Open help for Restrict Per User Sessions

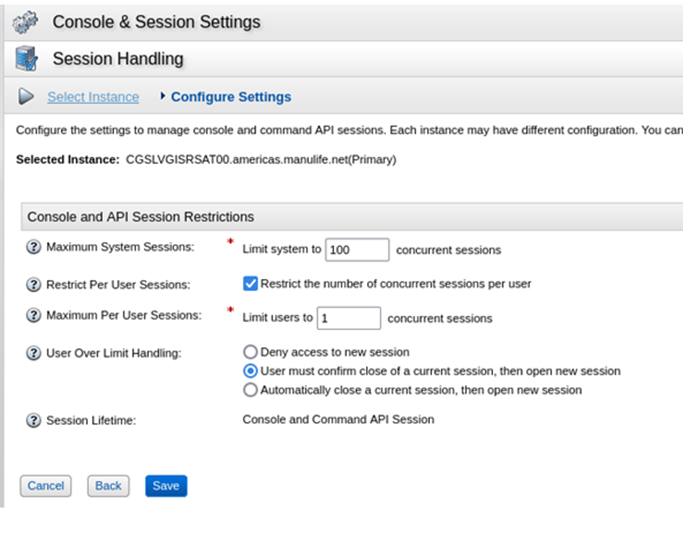tap(33, 284)
